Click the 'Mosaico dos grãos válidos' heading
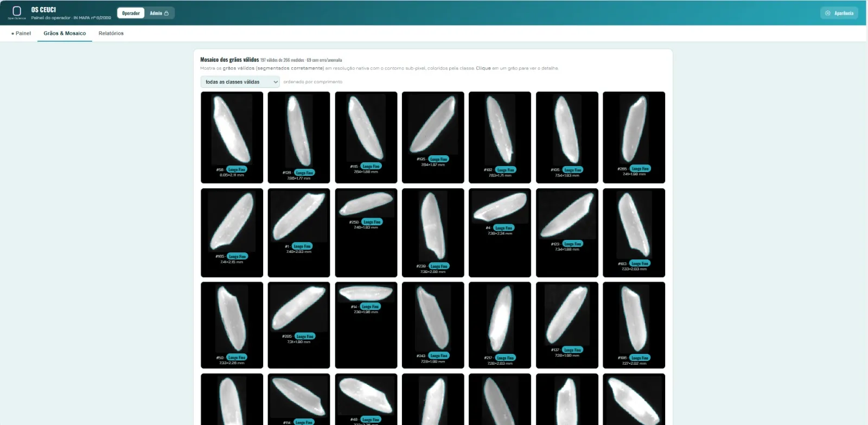 [229, 60]
